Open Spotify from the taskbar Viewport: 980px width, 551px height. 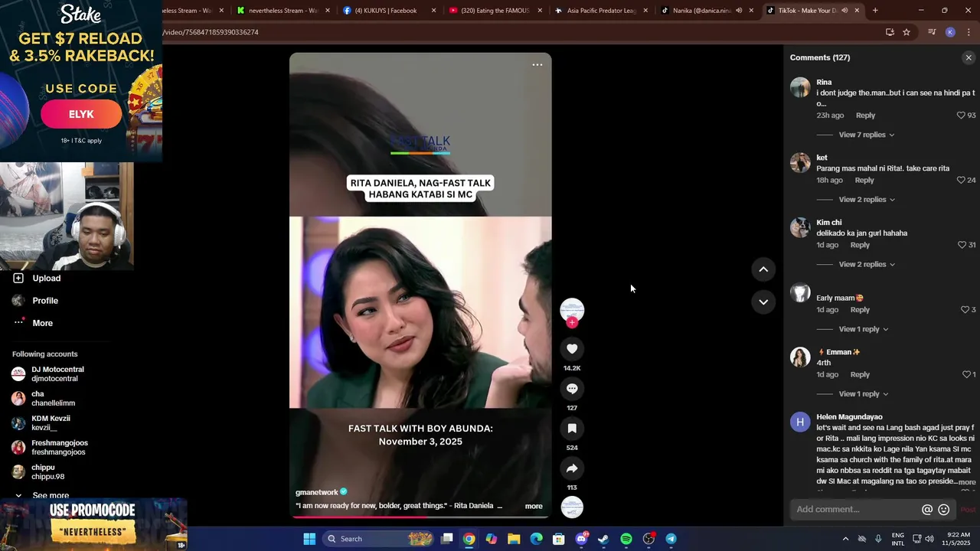coord(626,539)
